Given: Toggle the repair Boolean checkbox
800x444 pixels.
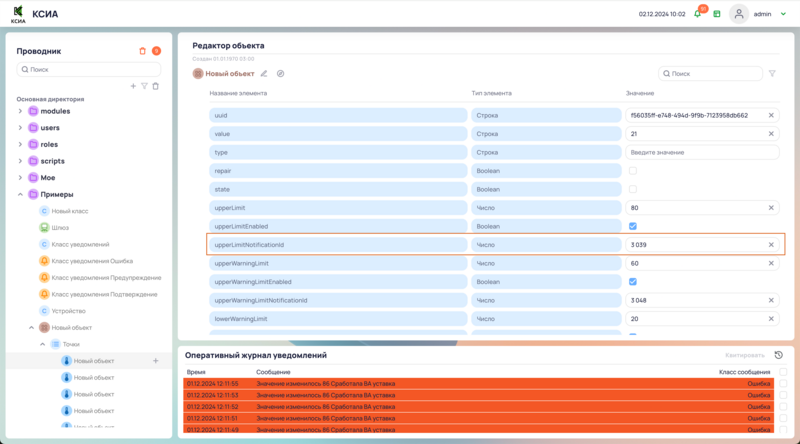Looking at the screenshot, I should (632, 171).
